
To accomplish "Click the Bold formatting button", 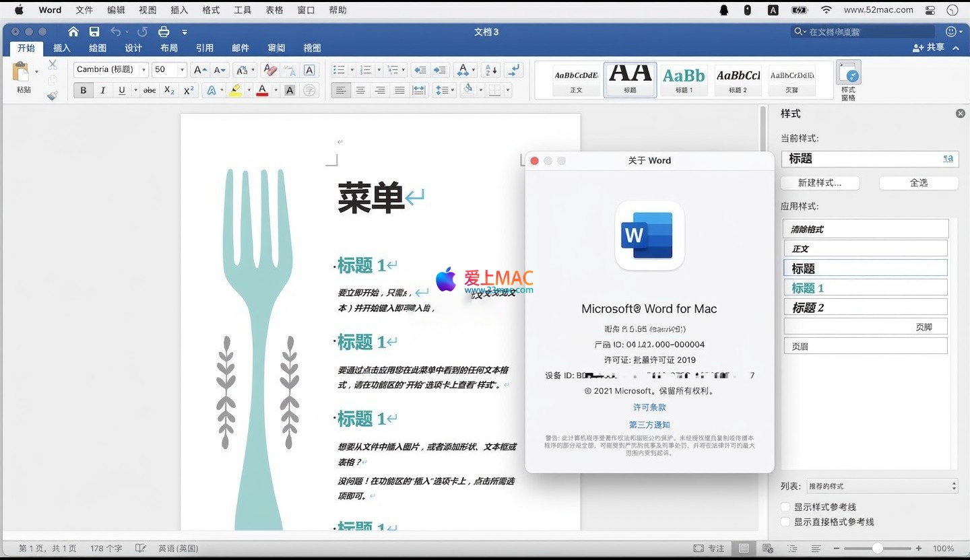I will [84, 90].
